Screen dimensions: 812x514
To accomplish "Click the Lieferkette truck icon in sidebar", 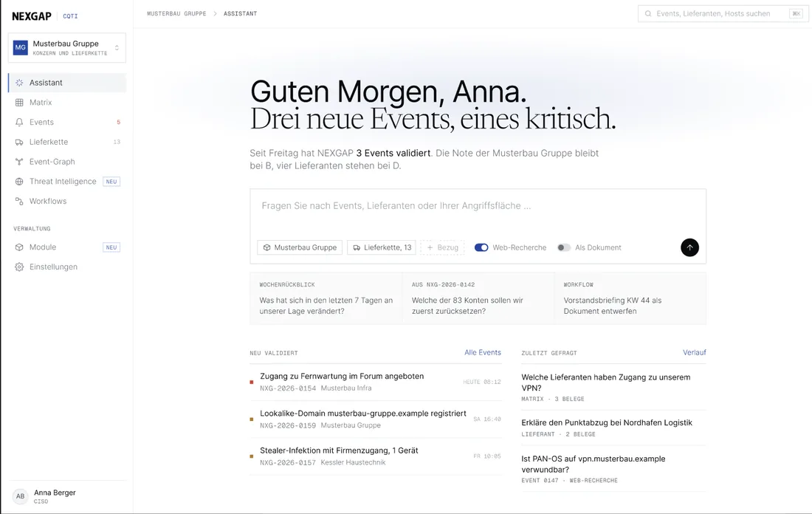I will [x=19, y=142].
